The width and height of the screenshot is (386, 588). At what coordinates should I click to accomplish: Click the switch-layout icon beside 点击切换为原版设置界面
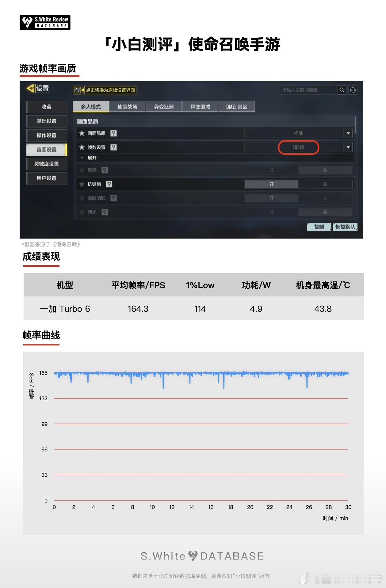point(77,90)
